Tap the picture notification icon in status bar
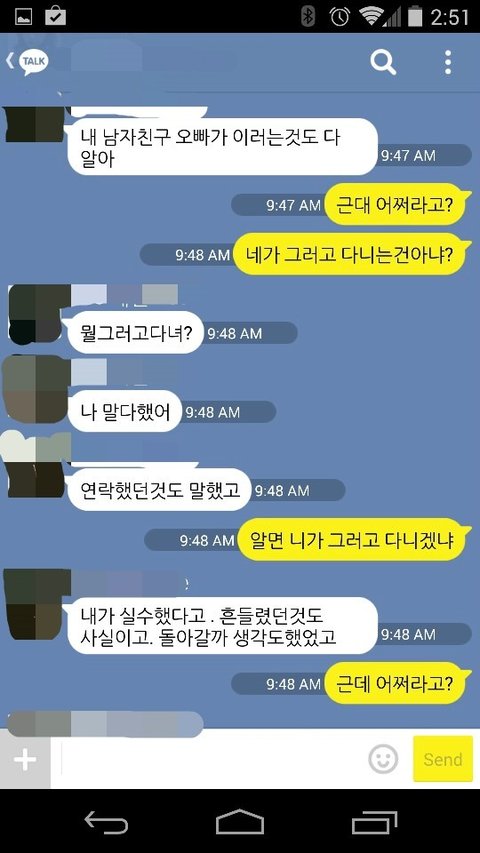This screenshot has width=480, height=853. (23, 16)
